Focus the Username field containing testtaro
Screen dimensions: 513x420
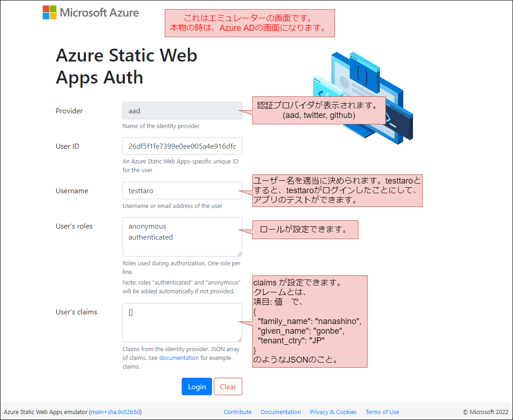182,190
